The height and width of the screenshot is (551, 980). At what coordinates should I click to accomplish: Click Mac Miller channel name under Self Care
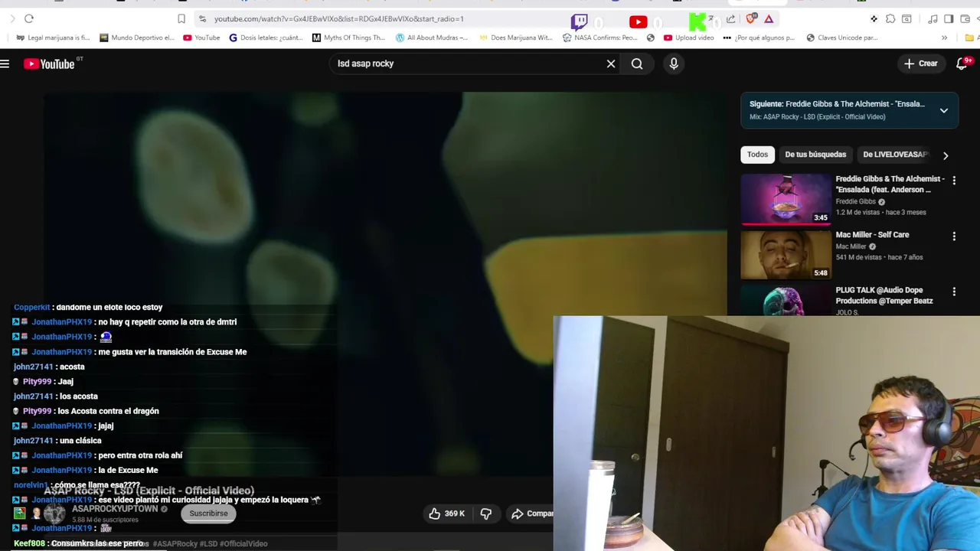(x=851, y=247)
